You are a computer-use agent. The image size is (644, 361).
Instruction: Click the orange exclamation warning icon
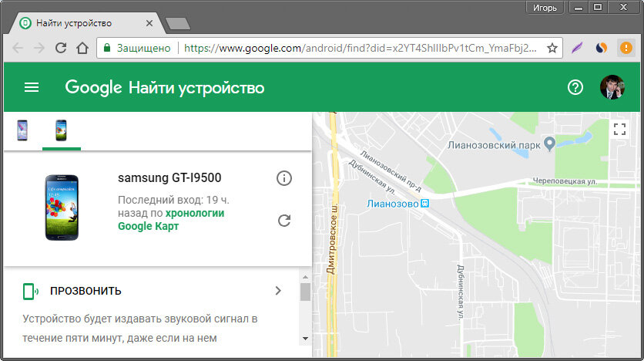[x=626, y=48]
